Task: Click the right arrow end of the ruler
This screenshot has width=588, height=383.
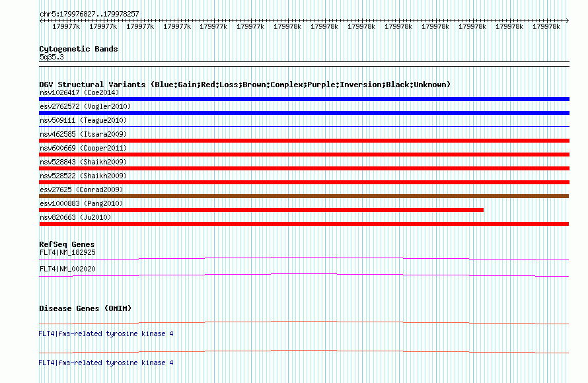Action: tap(567, 21)
